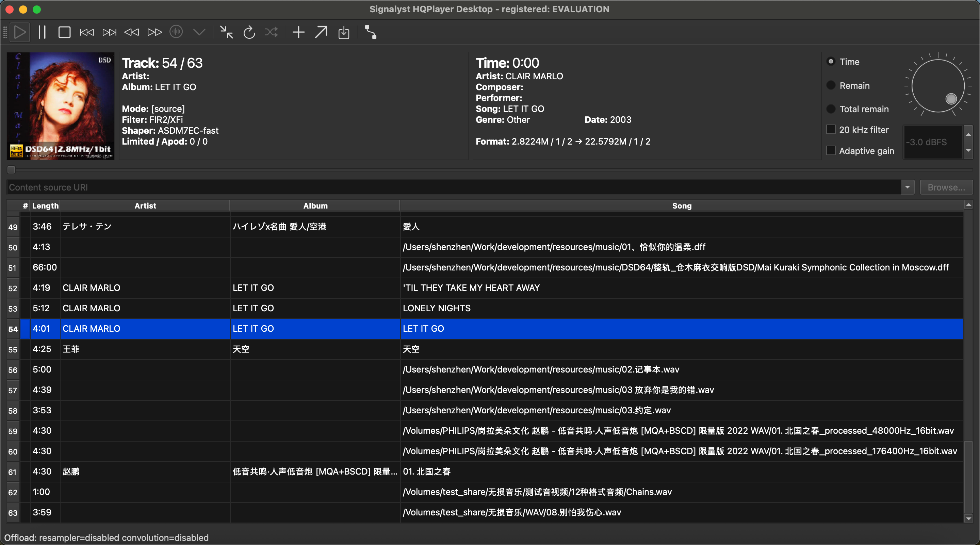This screenshot has width=980, height=545.
Task: Click the Length column header
Action: (45, 206)
